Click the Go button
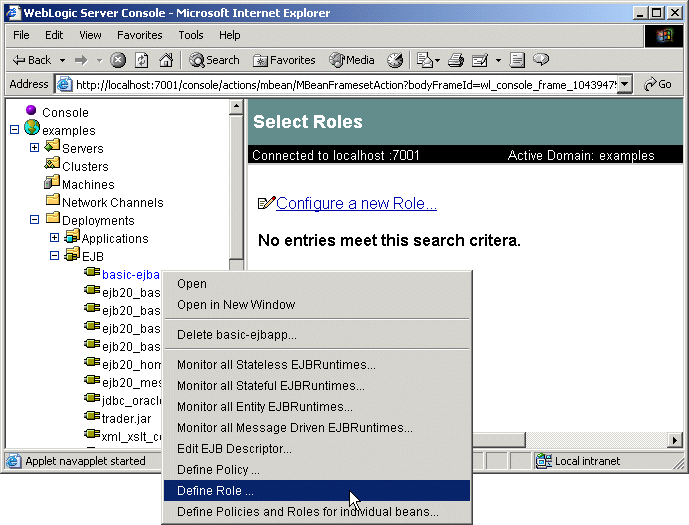This screenshot has width=689, height=525. click(x=658, y=84)
